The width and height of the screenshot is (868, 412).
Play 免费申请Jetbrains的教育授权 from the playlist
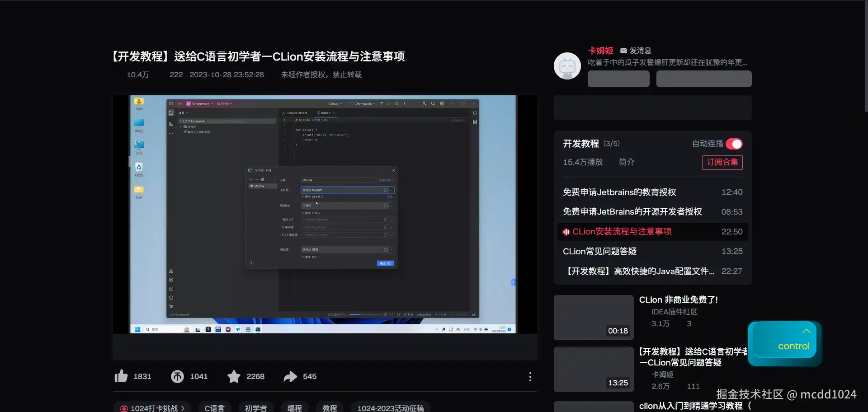[652, 192]
